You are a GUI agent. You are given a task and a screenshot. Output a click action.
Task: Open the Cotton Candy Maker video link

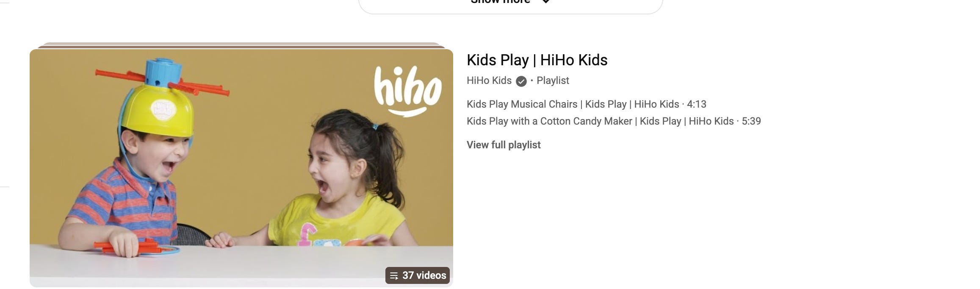pyautogui.click(x=600, y=121)
